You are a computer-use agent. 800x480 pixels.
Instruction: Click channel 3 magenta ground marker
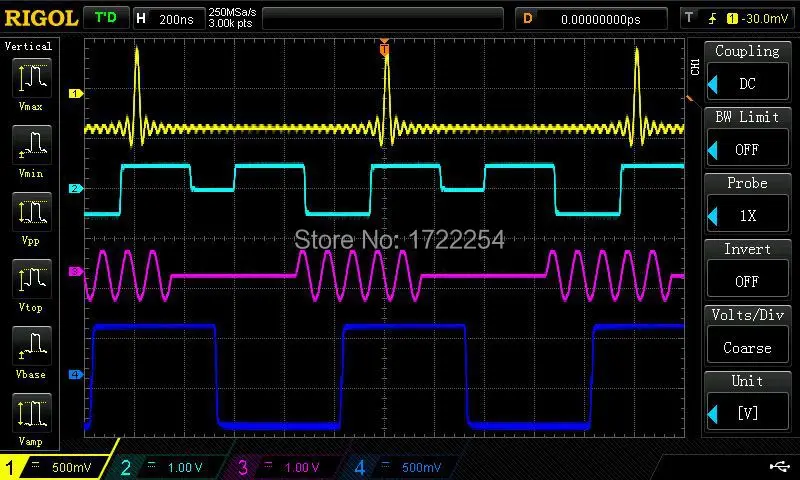(x=76, y=271)
